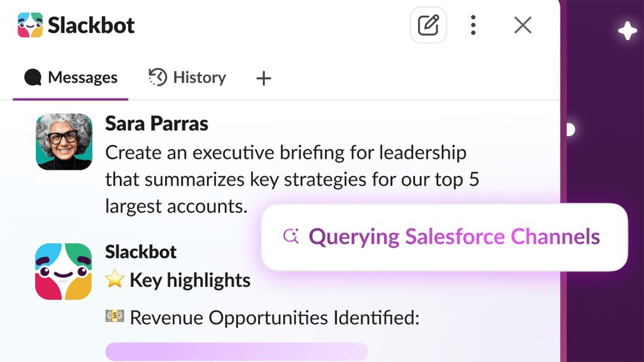Click the search icon in the Querying pill
Image resolution: width=644 pixels, height=362 pixels.
pos(291,236)
